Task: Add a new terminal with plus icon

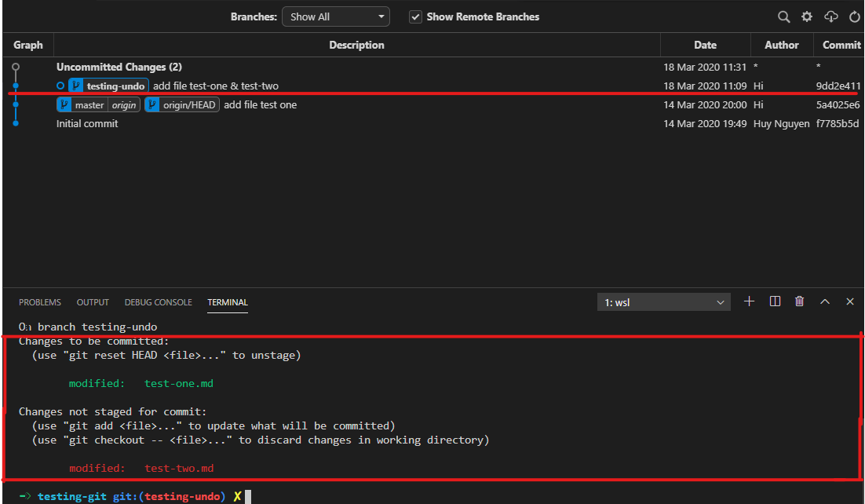Action: 749,301
